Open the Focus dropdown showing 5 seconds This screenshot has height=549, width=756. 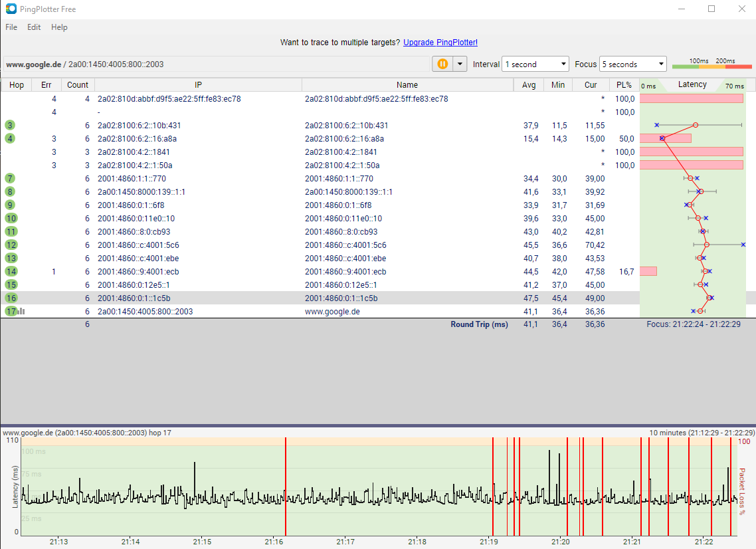tap(632, 64)
